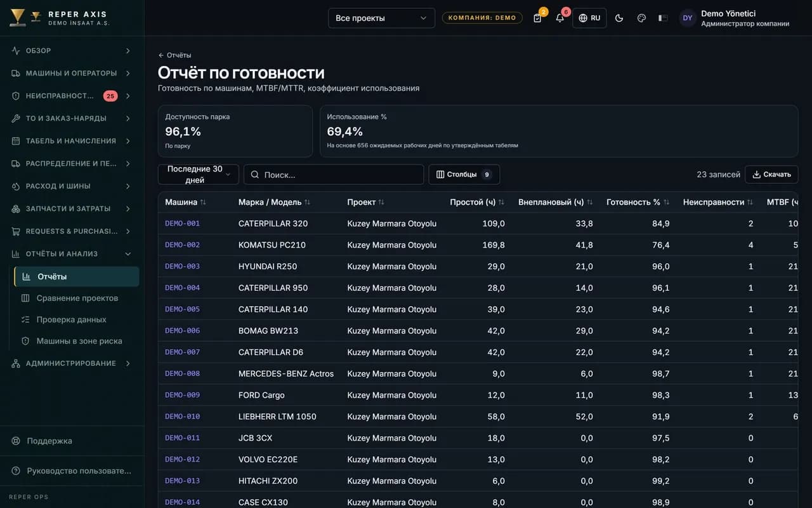Open Руководство пользователя in the sidebar
This screenshot has width=812, height=508.
[x=72, y=471]
